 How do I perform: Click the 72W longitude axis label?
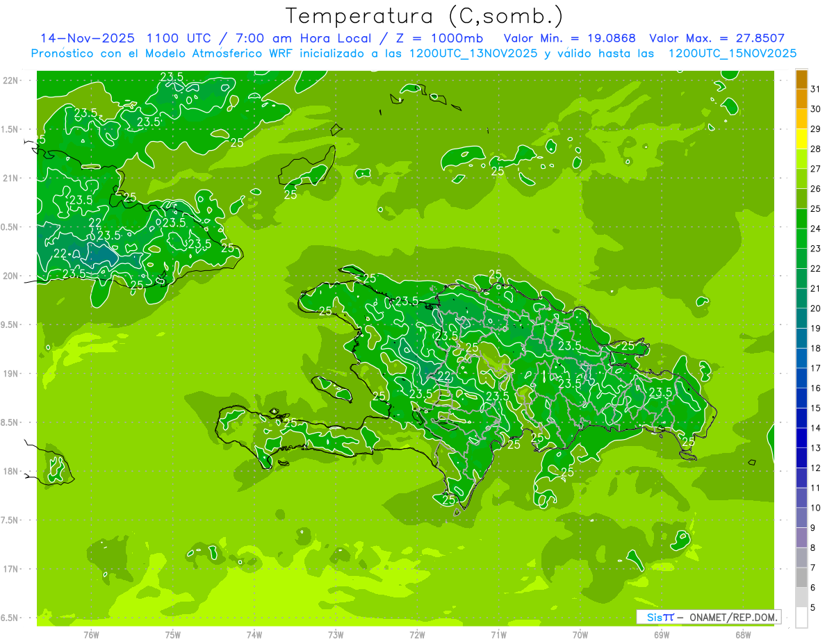pos(418,635)
